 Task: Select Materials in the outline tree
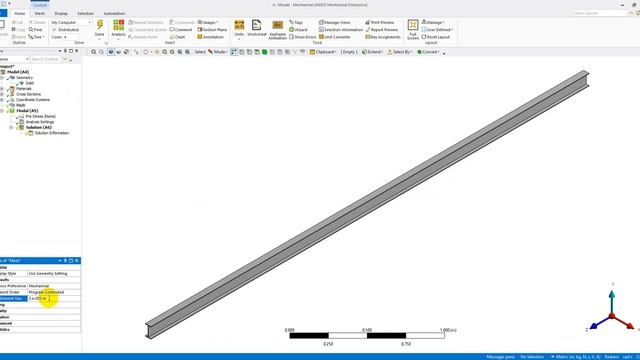(x=24, y=89)
